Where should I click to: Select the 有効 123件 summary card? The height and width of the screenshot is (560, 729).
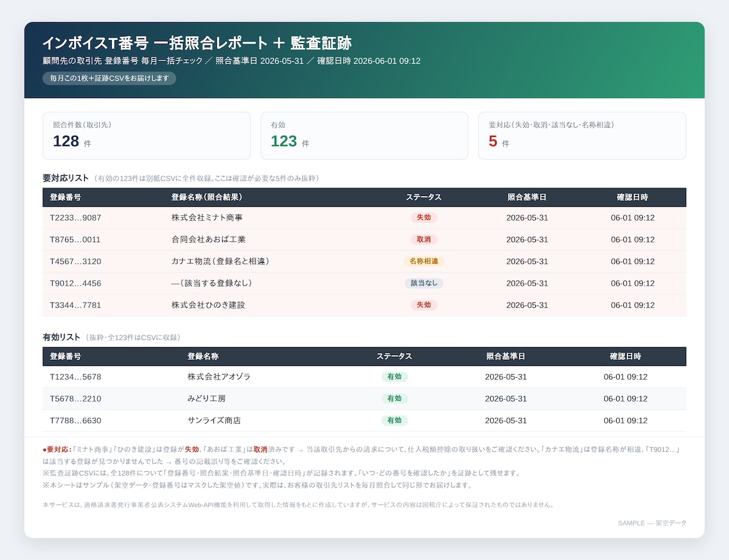click(364, 136)
